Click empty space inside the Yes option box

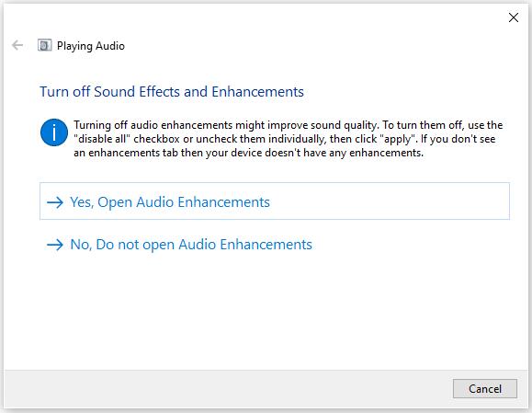tap(391, 201)
